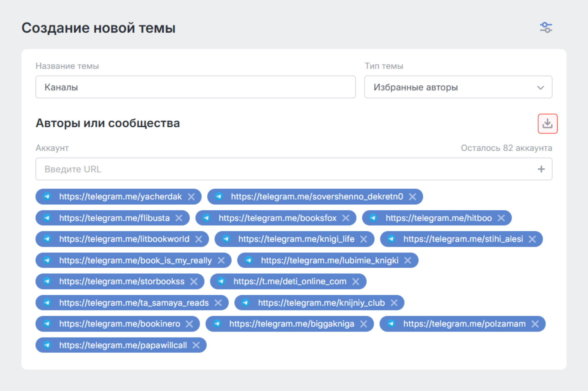Remove the knijniy_club channel tag
Screen dimensions: 588x391
click(x=394, y=303)
